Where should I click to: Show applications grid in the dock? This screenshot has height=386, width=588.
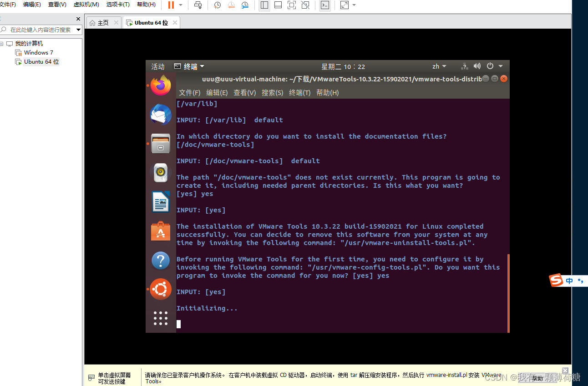point(161,318)
